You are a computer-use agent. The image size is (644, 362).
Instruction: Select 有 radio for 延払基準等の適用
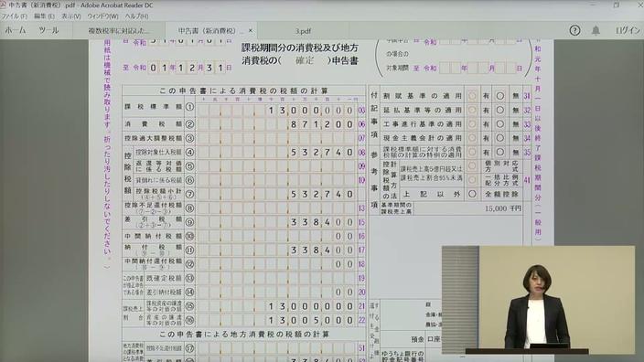click(x=472, y=110)
